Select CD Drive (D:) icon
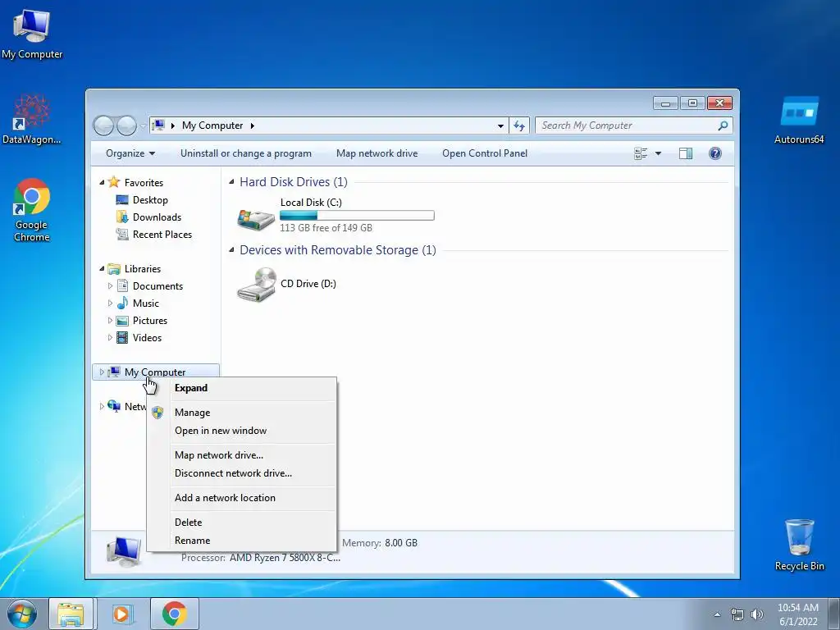840x630 pixels. (x=257, y=284)
